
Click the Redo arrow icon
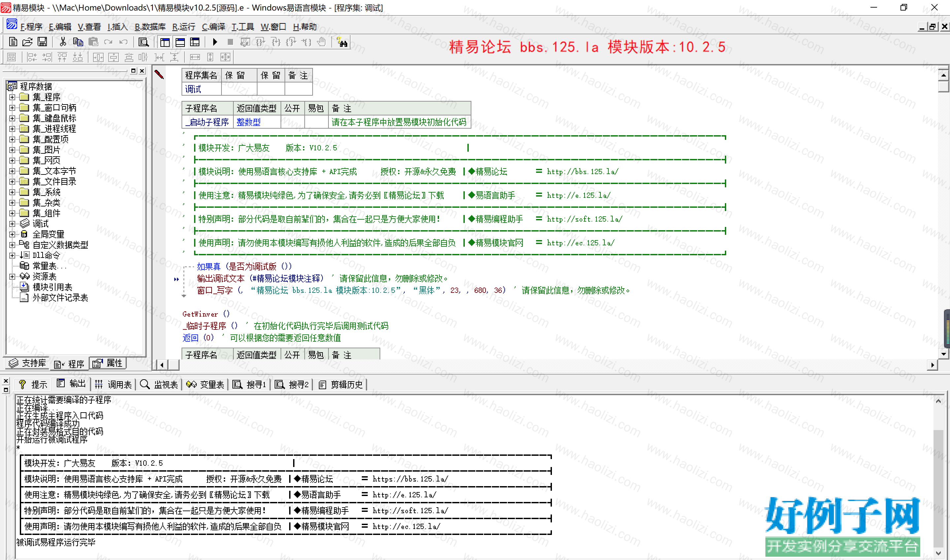(108, 42)
